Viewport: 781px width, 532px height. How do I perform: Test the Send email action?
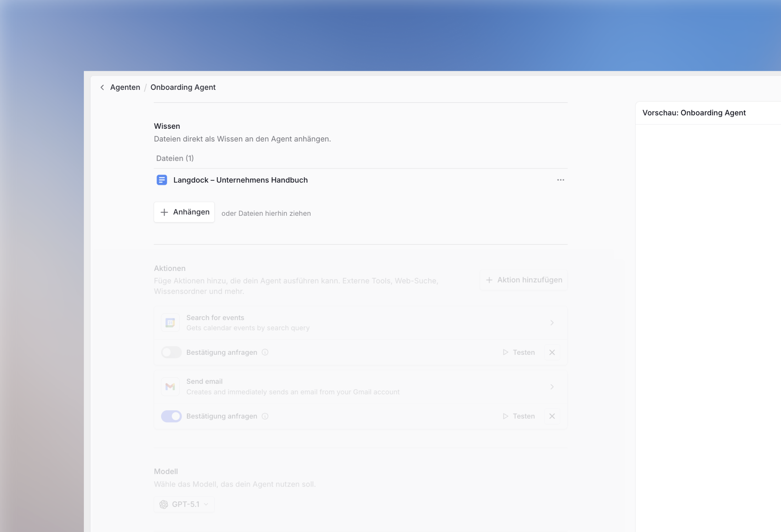(519, 416)
